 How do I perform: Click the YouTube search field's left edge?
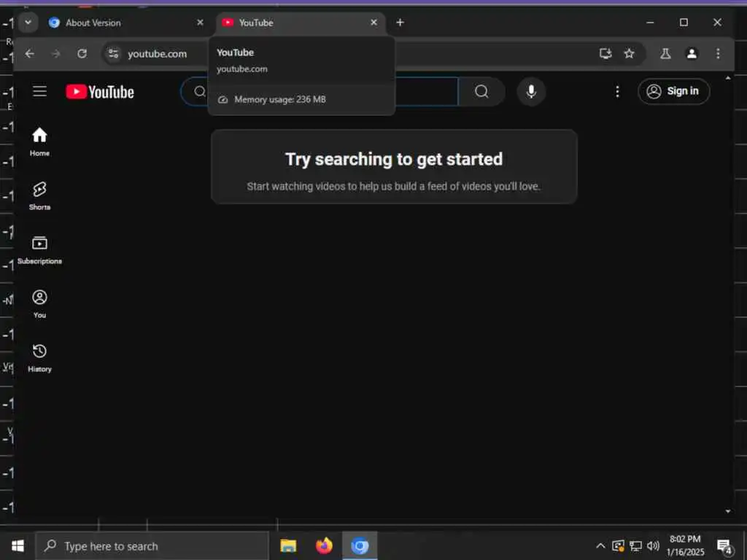(x=196, y=91)
